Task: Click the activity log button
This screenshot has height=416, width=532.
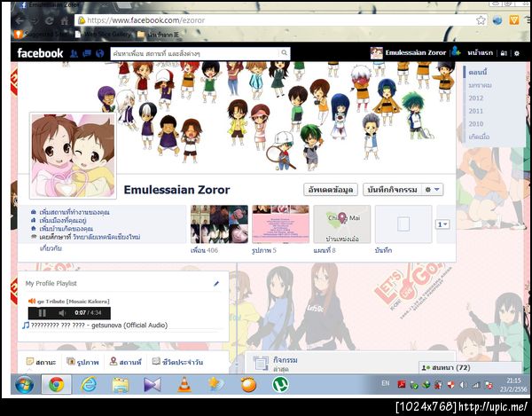Action: [392, 190]
